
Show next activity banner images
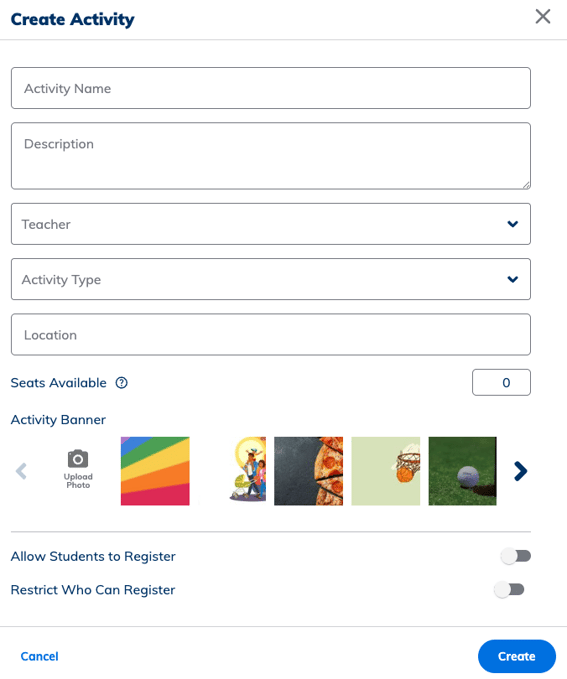coord(520,471)
